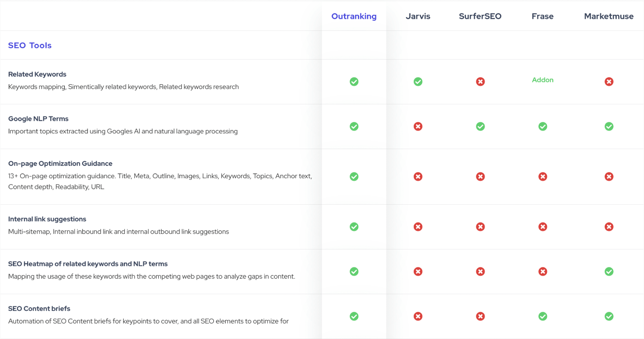Viewport: 644px width, 339px height.
Task: Select the Outranking column header
Action: (x=354, y=16)
